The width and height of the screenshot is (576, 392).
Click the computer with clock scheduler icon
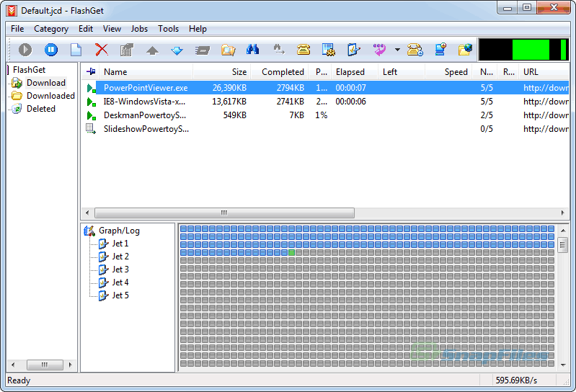pyautogui.click(x=440, y=50)
